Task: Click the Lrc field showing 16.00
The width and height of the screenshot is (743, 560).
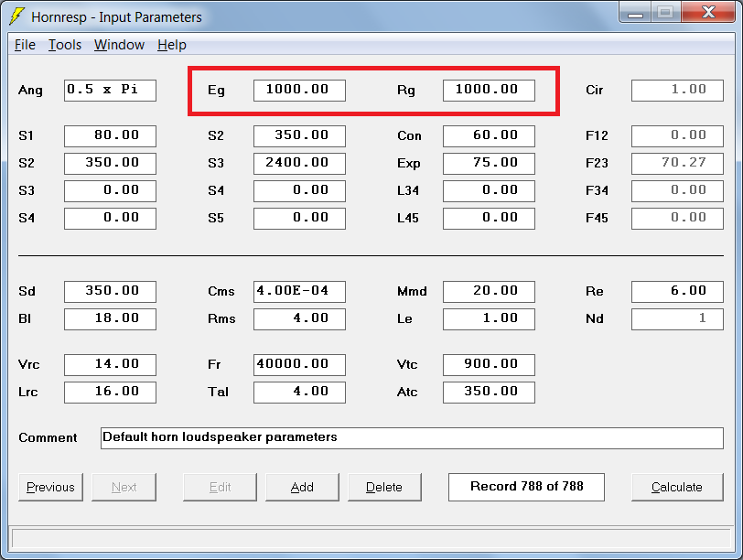Action: [110, 393]
